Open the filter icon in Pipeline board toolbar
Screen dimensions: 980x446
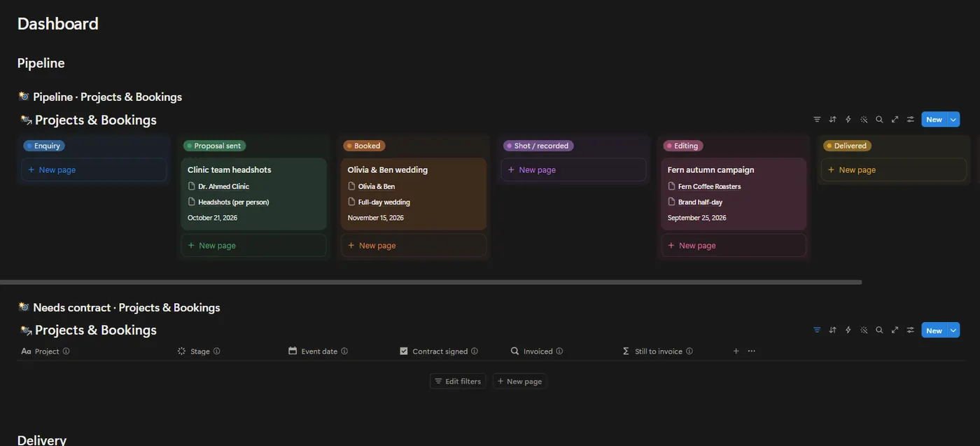pos(817,120)
